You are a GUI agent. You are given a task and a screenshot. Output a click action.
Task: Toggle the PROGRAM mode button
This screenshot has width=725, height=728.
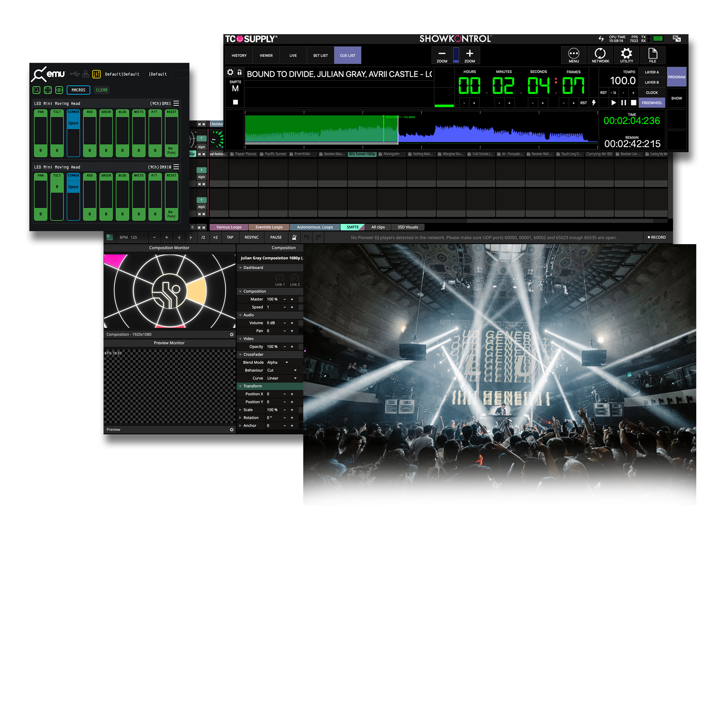[677, 77]
